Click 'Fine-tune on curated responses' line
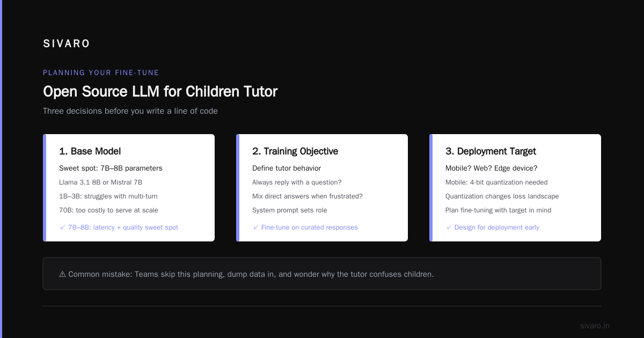Image resolution: width=644 pixels, height=338 pixels. 305,227
